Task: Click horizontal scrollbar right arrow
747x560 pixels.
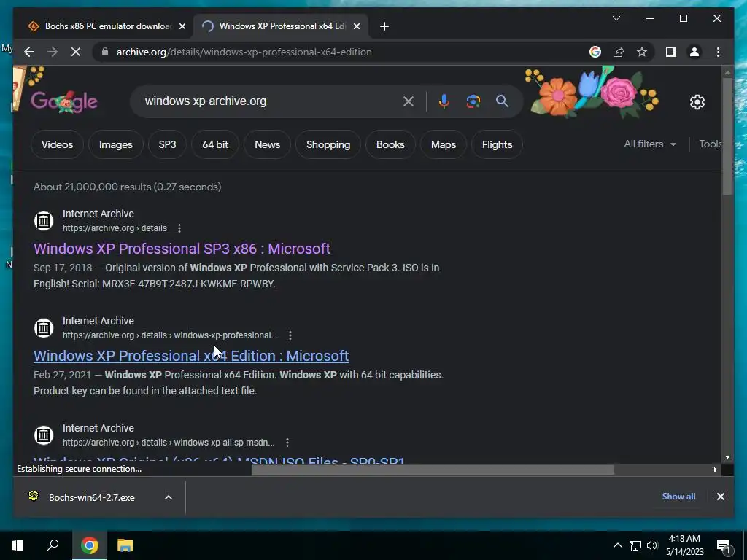Action: [x=715, y=470]
